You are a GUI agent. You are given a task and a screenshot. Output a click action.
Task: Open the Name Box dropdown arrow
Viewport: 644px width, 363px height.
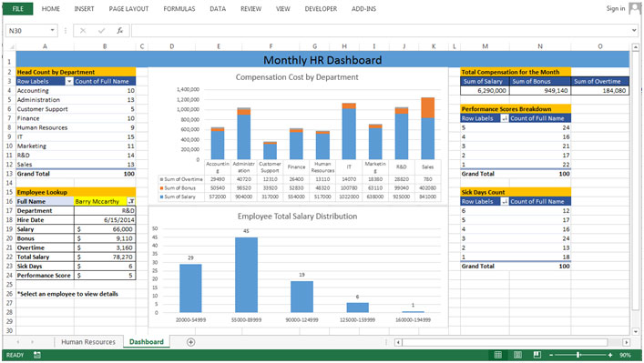tap(52, 30)
